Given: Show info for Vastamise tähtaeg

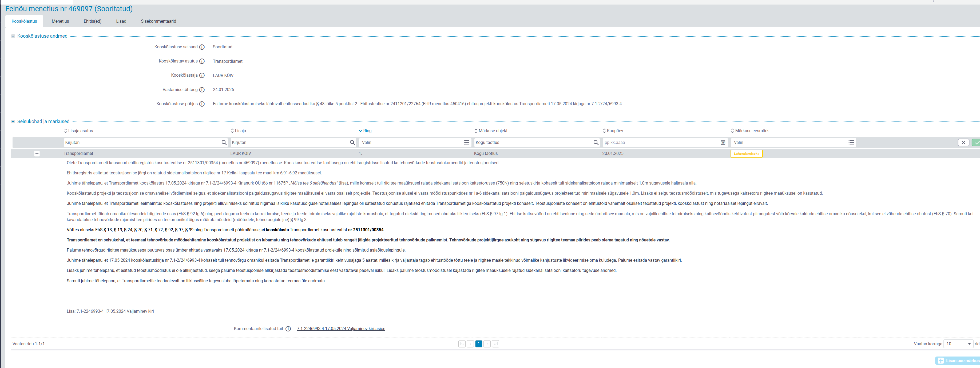Looking at the screenshot, I should [202, 90].
